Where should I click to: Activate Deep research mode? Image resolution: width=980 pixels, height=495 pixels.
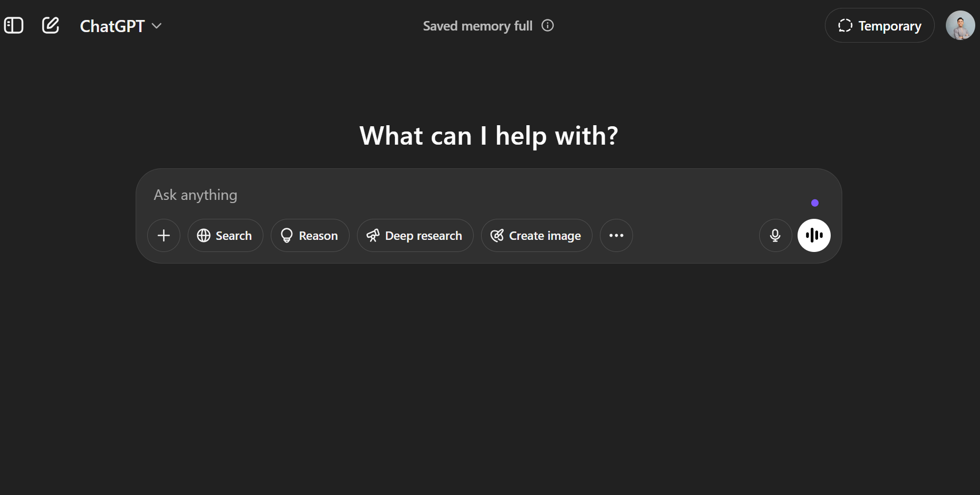415,235
